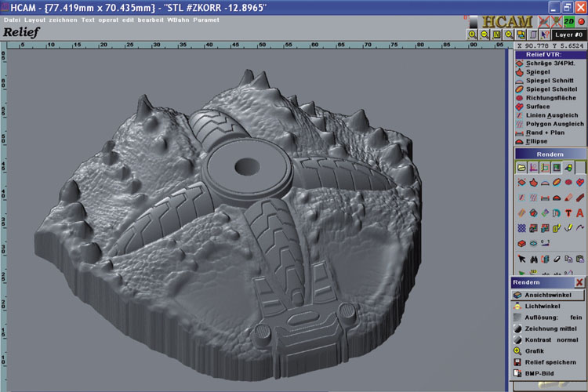This screenshot has height=392, width=588.
Task: Click the yellow marker pen icon
Action: click(x=568, y=228)
